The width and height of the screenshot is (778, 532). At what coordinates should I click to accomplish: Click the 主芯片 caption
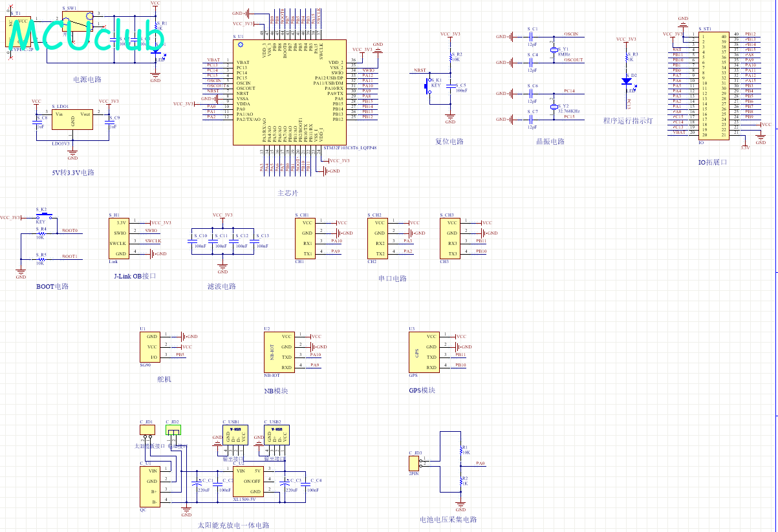pos(288,193)
